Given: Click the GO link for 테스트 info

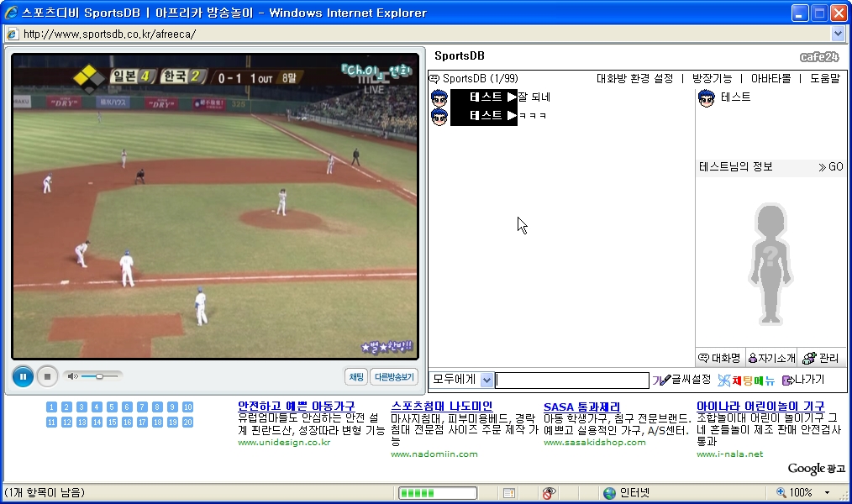Looking at the screenshot, I should tap(830, 167).
